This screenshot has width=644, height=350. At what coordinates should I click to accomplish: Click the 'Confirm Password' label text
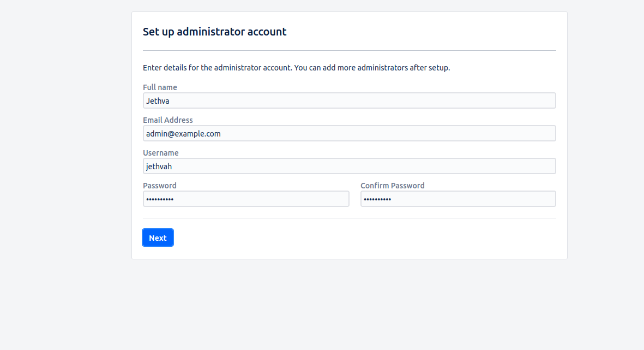(393, 186)
